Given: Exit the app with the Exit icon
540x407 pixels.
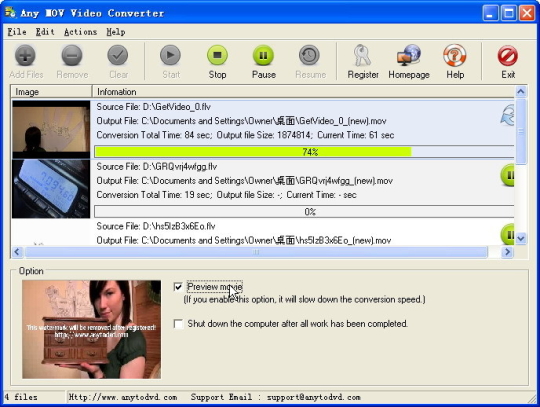Looking at the screenshot, I should (x=508, y=55).
